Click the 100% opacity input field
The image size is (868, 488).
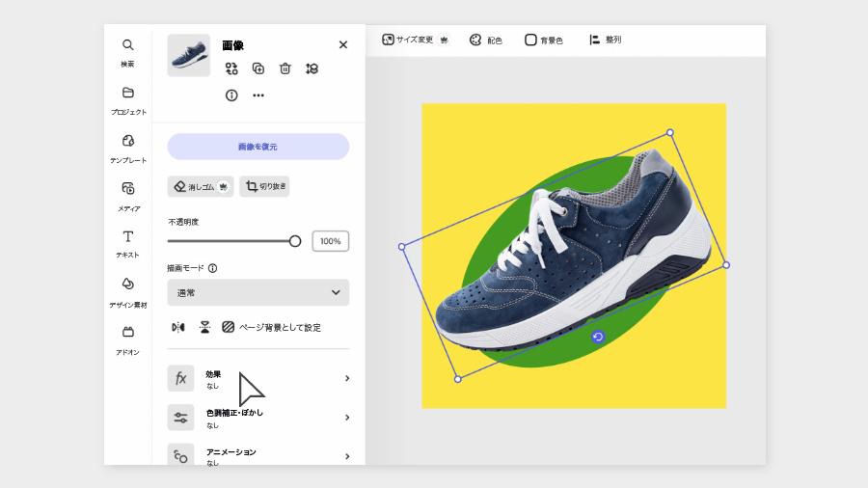(x=331, y=241)
